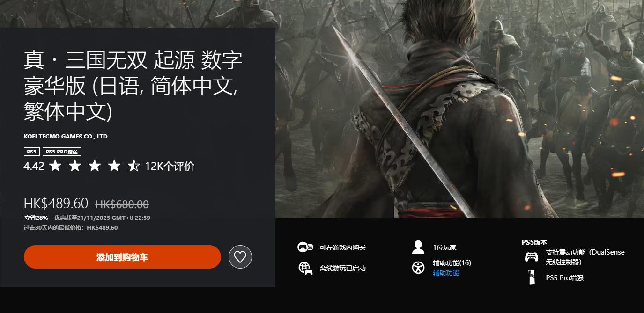
Task: Click the PS5 Pro console icon
Action: (x=532, y=277)
